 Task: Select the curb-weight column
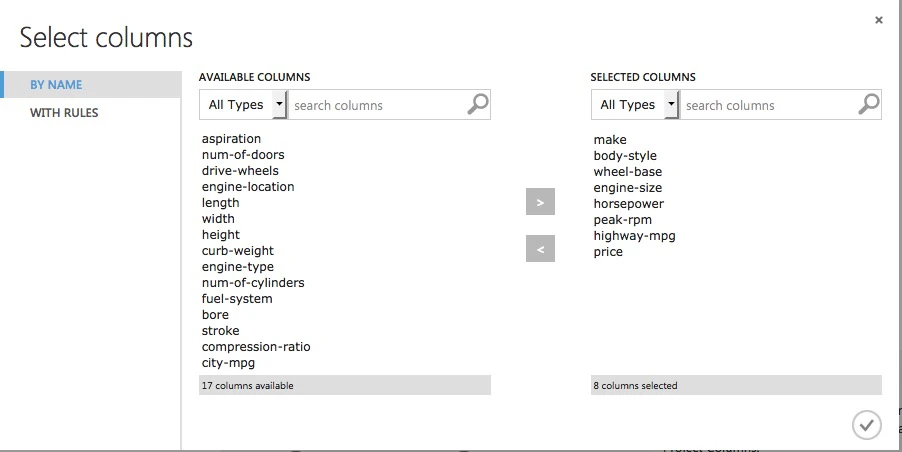(x=238, y=251)
